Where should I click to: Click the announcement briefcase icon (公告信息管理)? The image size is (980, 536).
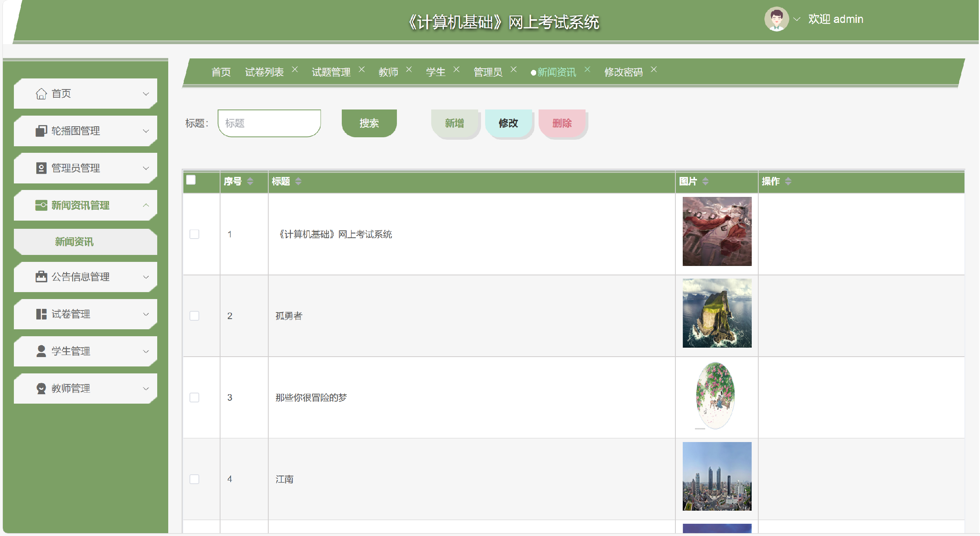pos(41,277)
